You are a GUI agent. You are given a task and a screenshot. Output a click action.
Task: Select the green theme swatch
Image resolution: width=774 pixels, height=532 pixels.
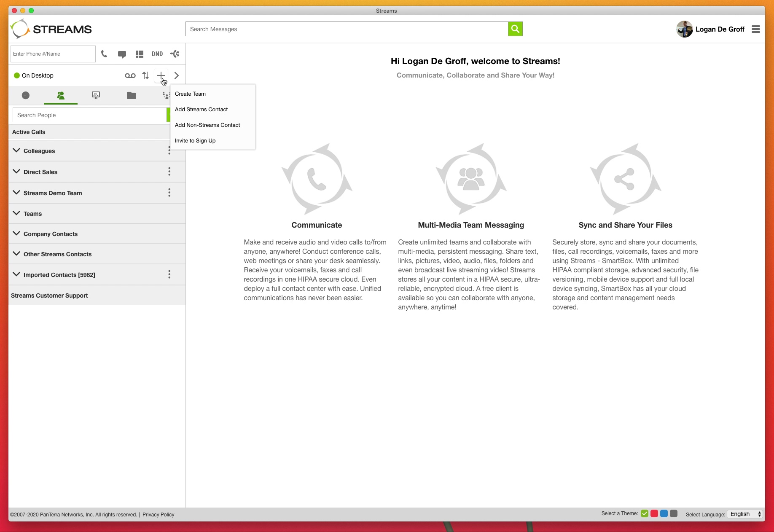click(x=645, y=513)
